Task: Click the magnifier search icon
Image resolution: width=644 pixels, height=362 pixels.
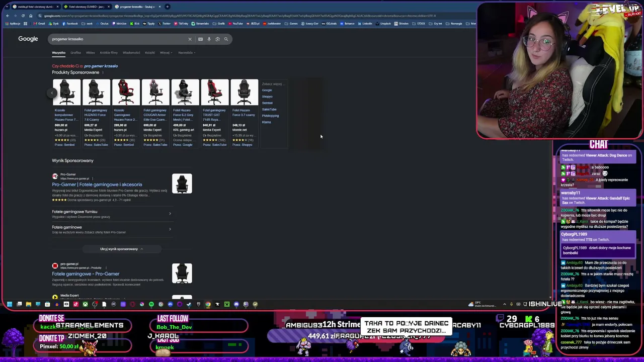Action: pyautogui.click(x=226, y=39)
